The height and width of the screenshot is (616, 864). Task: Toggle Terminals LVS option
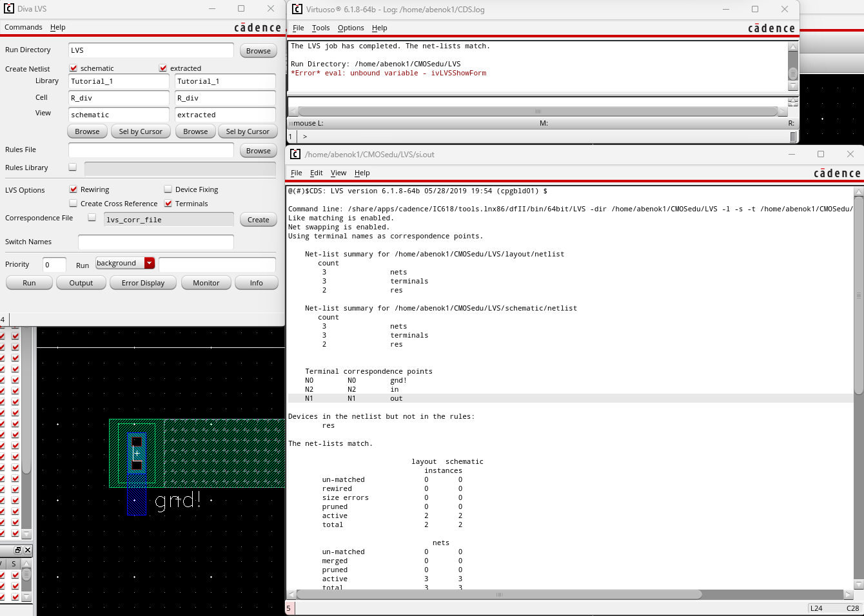tap(168, 204)
